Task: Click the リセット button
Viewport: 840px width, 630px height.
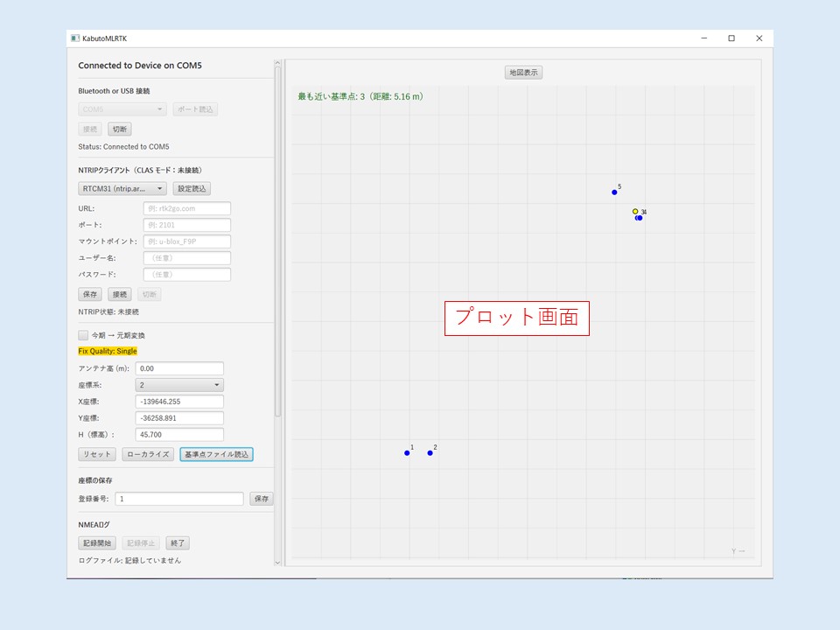Action: [97, 454]
